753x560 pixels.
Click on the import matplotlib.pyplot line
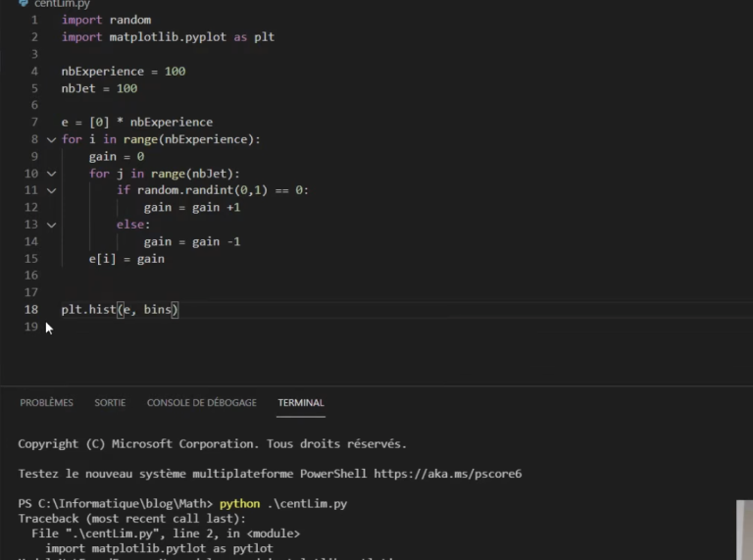click(x=168, y=37)
